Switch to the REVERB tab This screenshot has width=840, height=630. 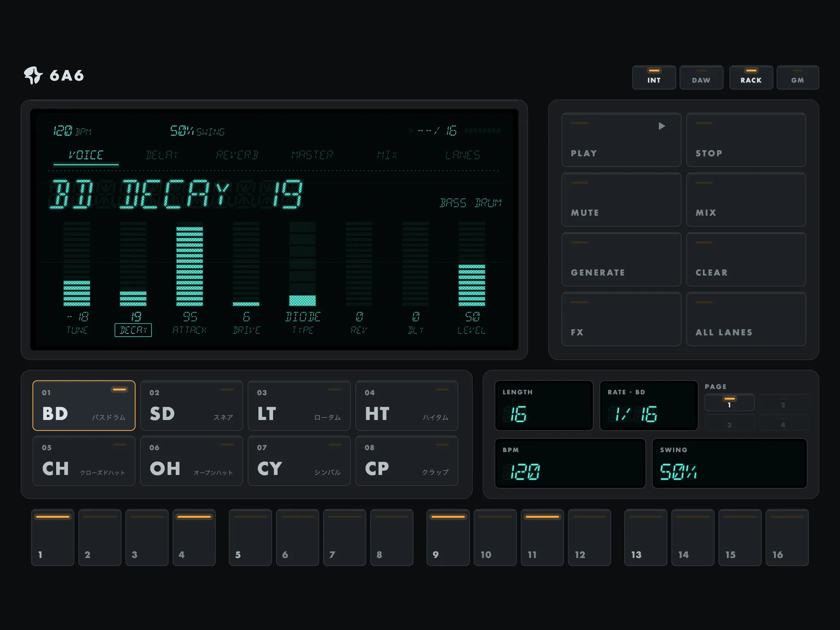[x=237, y=155]
